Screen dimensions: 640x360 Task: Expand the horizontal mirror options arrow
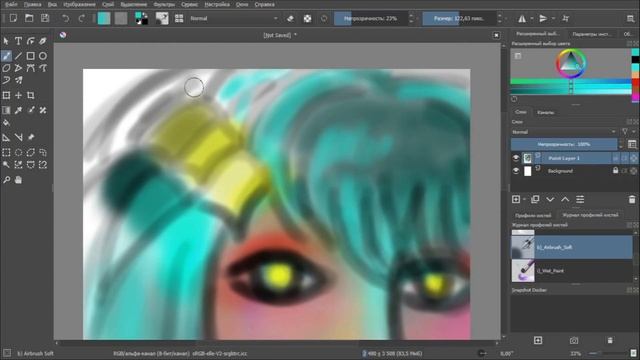(x=532, y=18)
